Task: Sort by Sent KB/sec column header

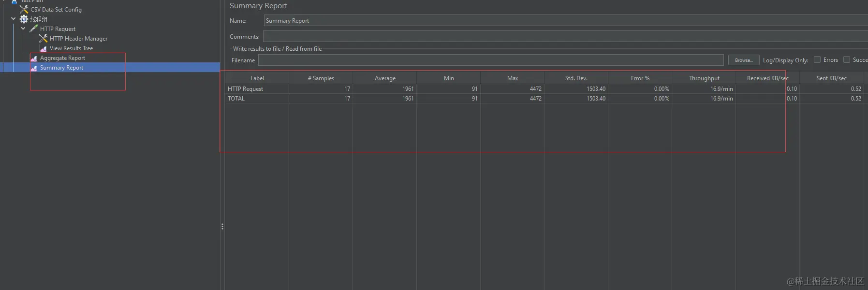Action: pos(832,78)
